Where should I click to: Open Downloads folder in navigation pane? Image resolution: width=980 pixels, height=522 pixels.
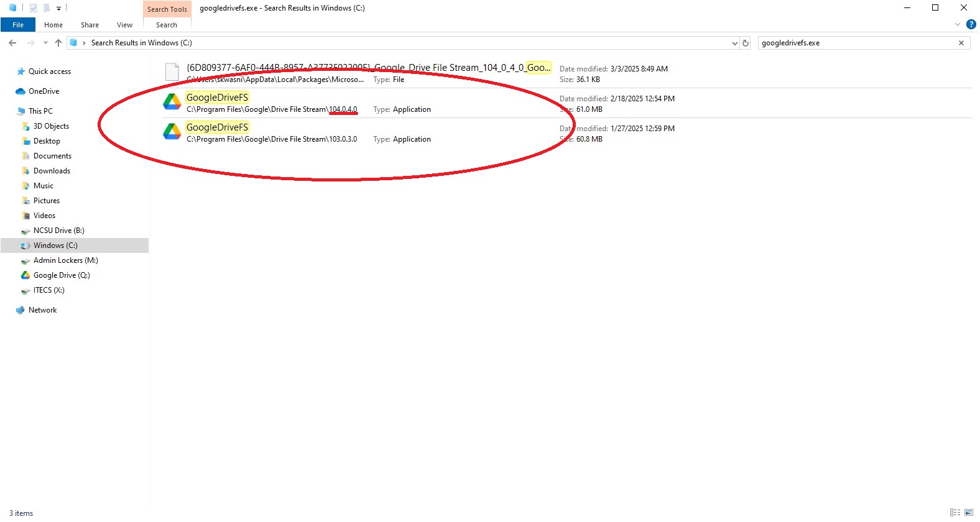coord(52,171)
